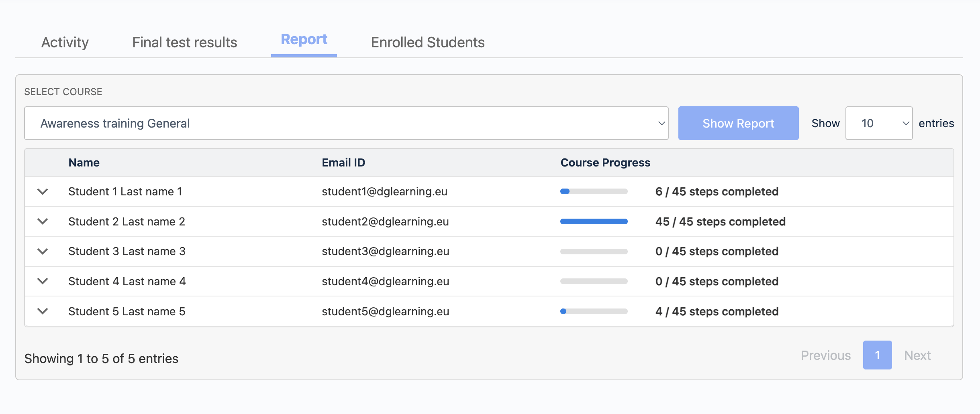Click the name Student 2 Last name 2

pos(127,221)
